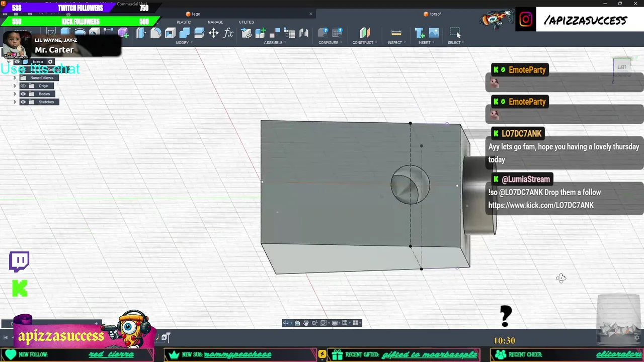
Task: Click the Orbit navigation icon
Action: (x=286, y=323)
